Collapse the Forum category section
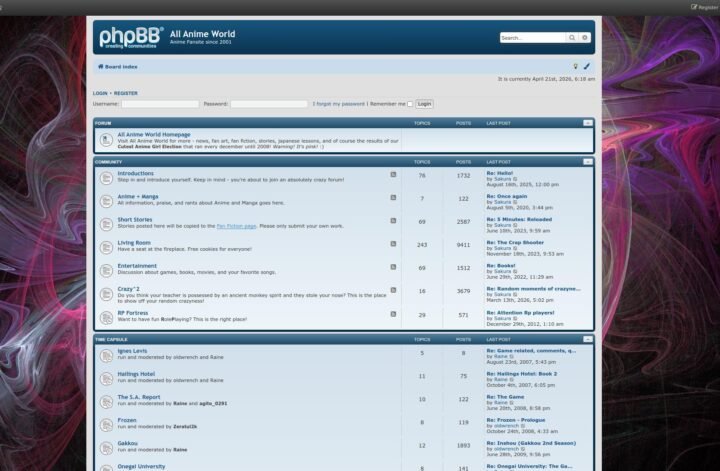Viewport: 720px width, 471px height. (x=588, y=123)
